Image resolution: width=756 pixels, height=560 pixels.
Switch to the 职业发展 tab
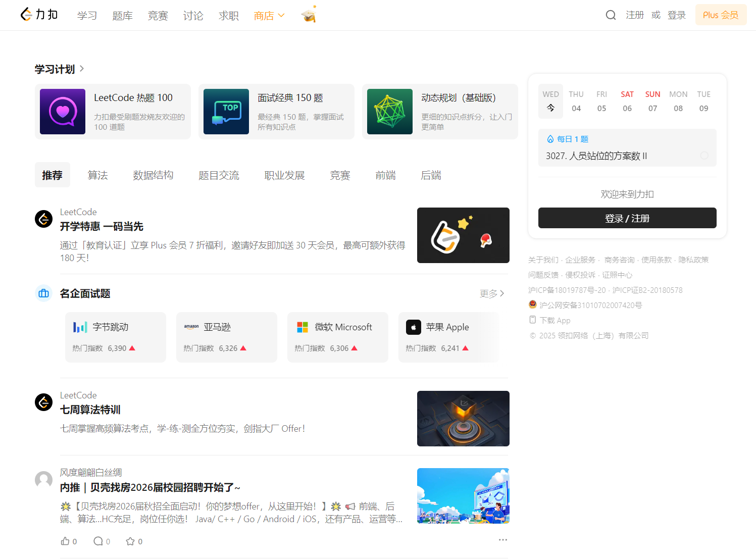(285, 175)
